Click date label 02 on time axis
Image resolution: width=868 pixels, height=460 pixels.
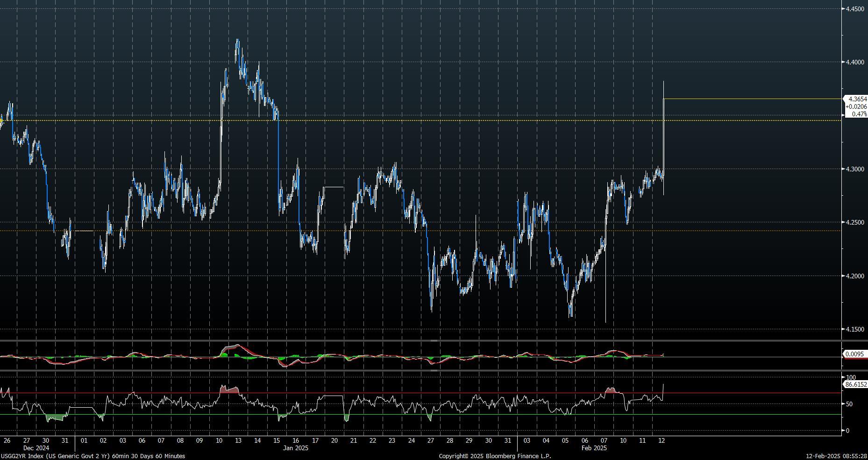103,440
